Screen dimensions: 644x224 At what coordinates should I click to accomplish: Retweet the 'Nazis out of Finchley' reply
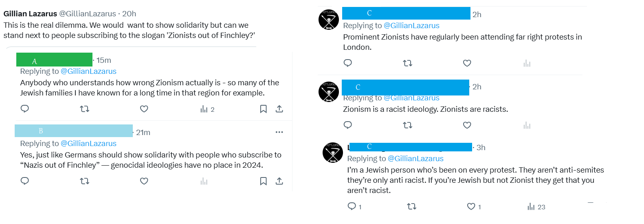click(84, 181)
